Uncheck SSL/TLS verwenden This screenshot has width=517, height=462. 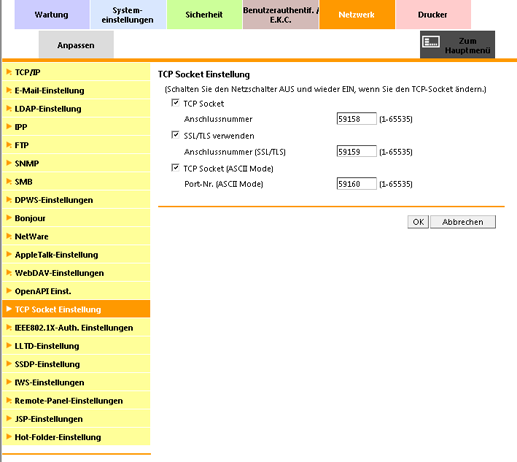[x=175, y=135]
